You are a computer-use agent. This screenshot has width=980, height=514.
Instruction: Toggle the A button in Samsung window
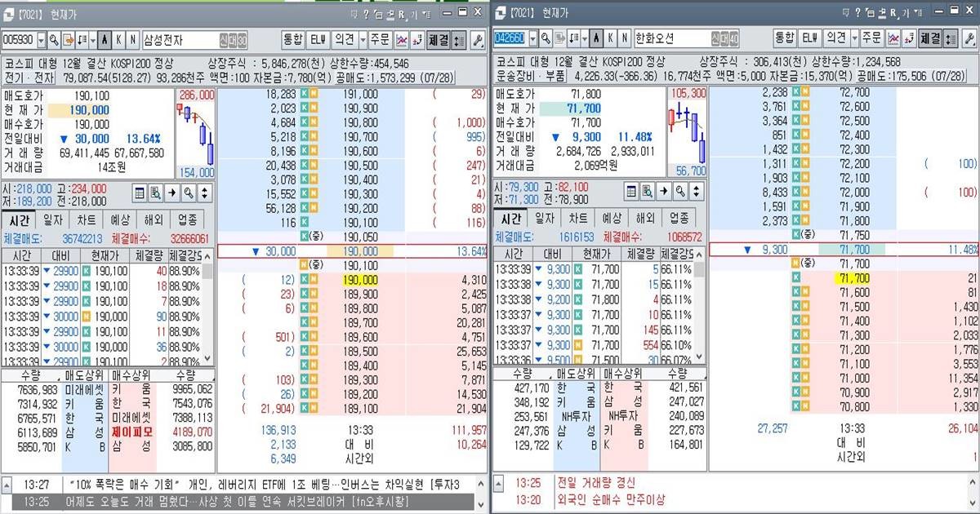tap(105, 39)
